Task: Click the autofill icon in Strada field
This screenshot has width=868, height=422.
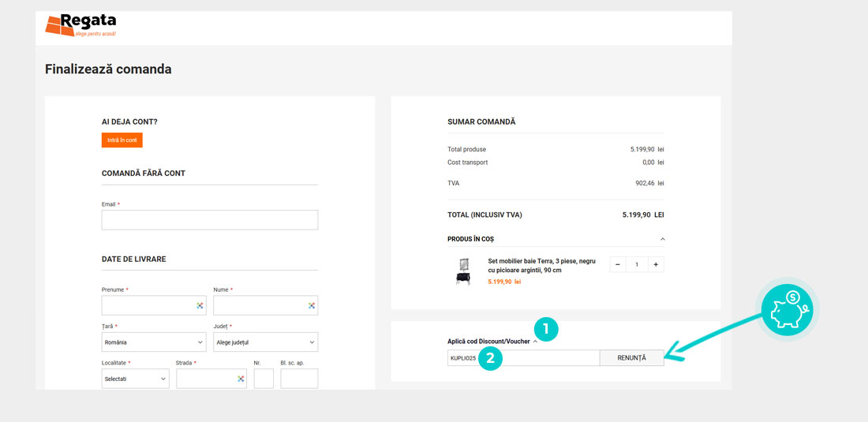Action: click(x=241, y=379)
